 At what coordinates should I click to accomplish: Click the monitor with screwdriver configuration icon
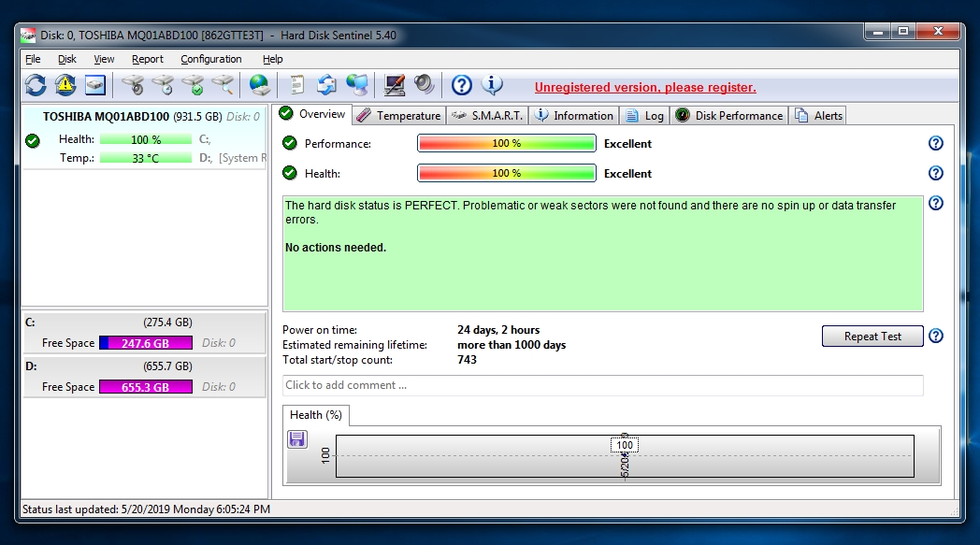pos(395,85)
